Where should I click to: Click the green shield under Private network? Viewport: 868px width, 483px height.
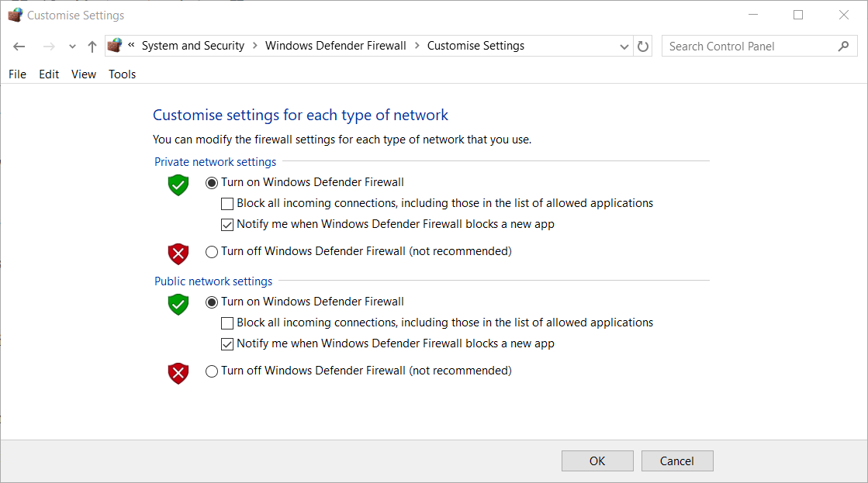click(178, 185)
